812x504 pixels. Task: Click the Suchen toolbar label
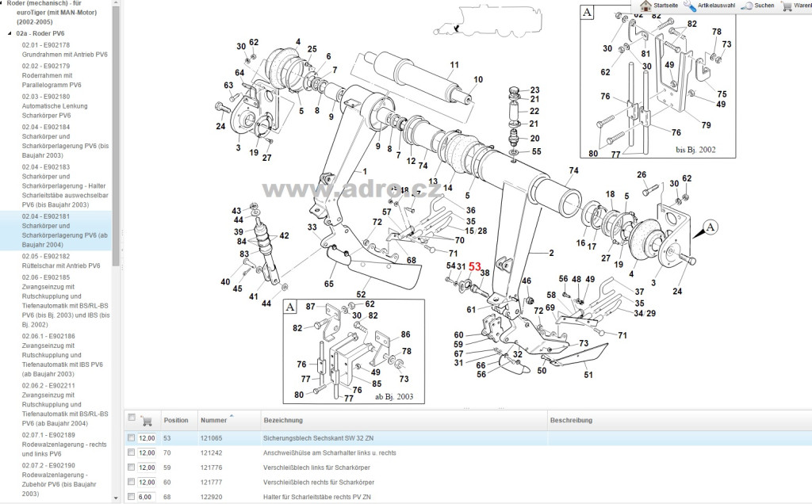pos(764,6)
